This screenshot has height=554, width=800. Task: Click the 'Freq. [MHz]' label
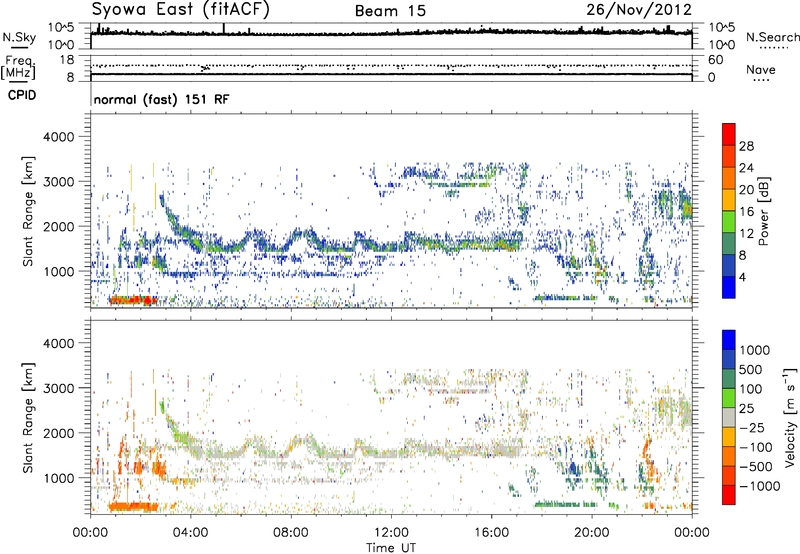coord(19,67)
